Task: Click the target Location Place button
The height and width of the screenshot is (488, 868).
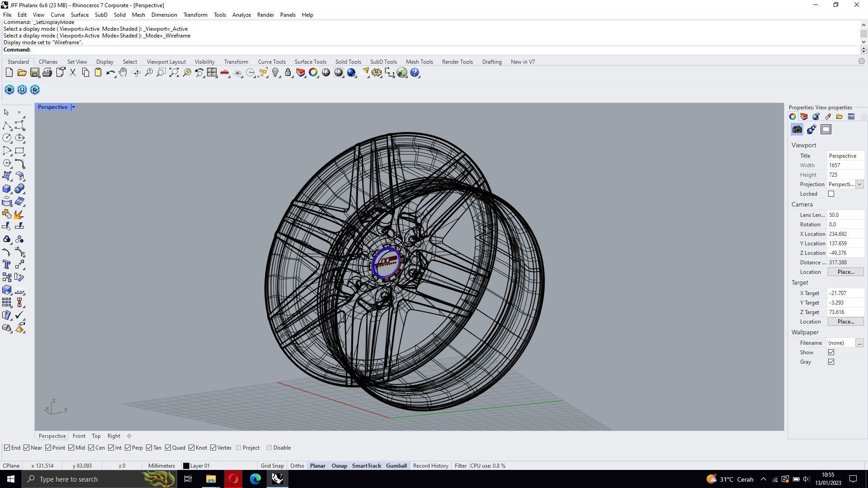Action: point(845,322)
